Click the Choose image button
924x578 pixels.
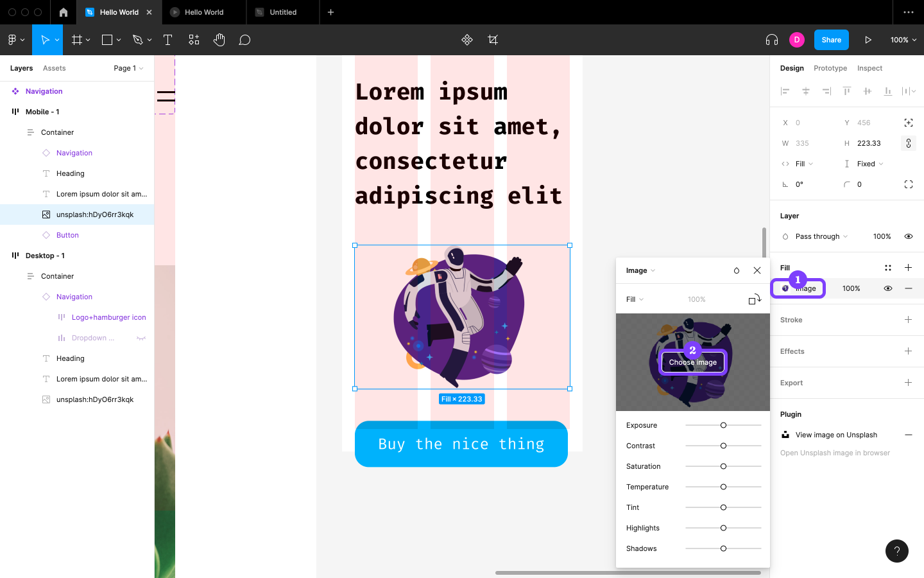(693, 362)
